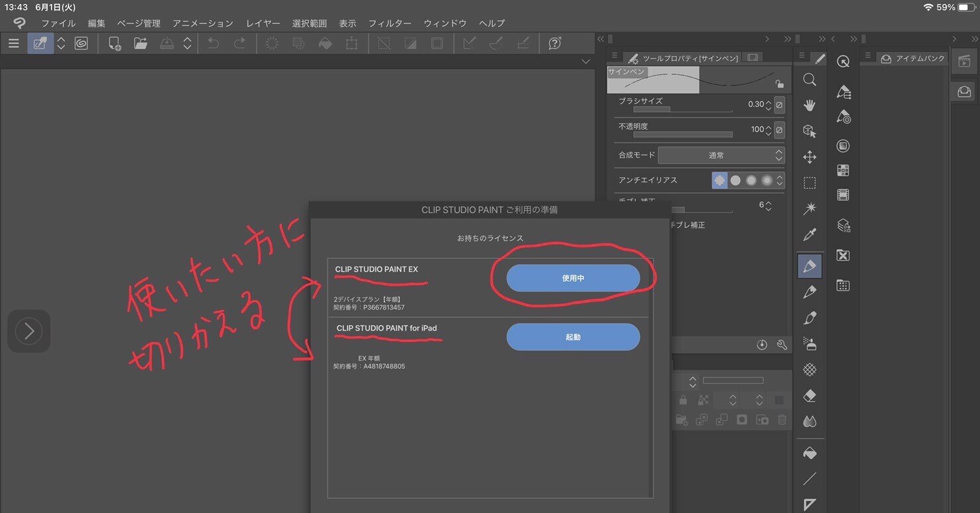Click the 使用中 button for CLIP STUDIO PAINT EX
This screenshot has width=980, height=513.
pos(573,278)
